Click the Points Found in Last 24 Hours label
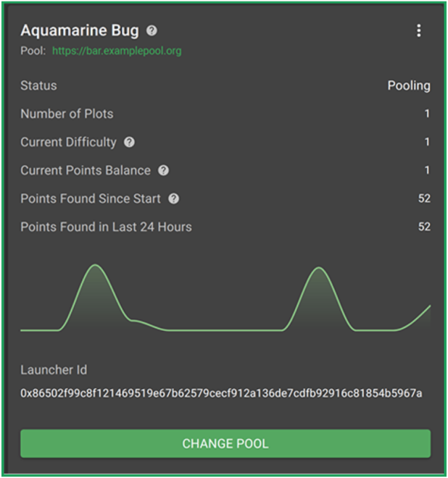 coord(107,227)
